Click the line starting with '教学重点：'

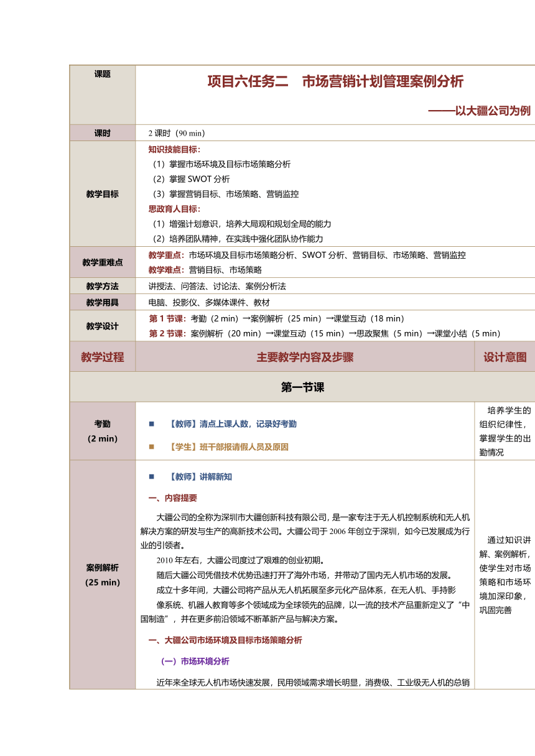click(x=307, y=255)
